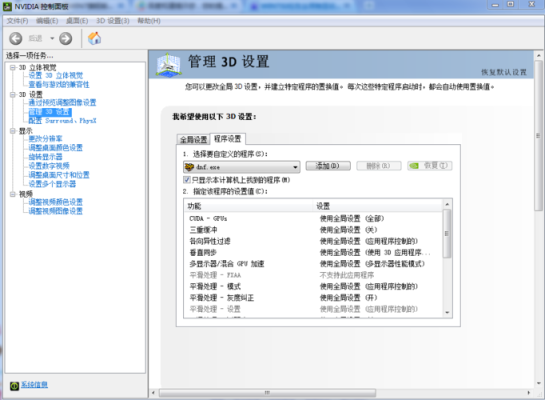
Task: Click the settings list vertical scrollbar thumb
Action: (x=447, y=233)
